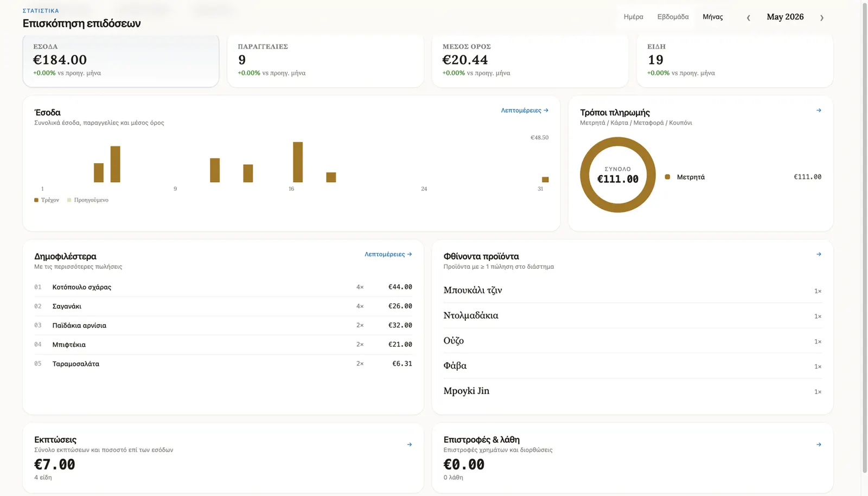Select Μήνας period view
Screen dimensions: 868x496
coord(712,17)
